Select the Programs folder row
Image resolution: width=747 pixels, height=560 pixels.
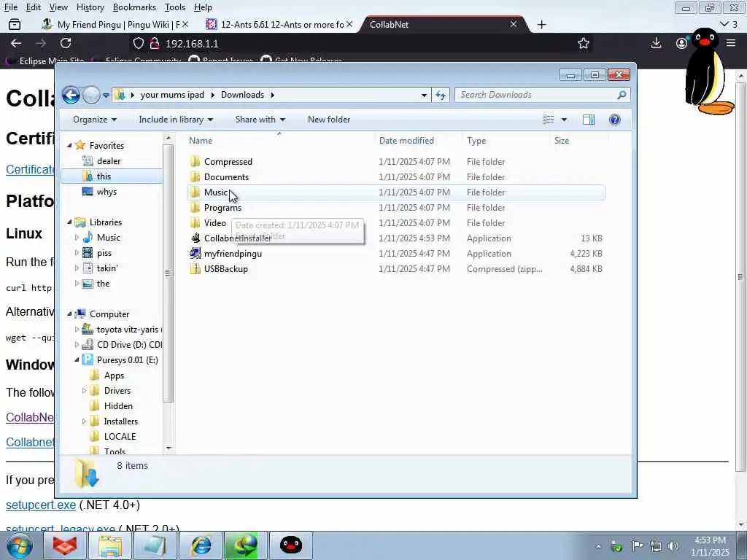(395, 208)
